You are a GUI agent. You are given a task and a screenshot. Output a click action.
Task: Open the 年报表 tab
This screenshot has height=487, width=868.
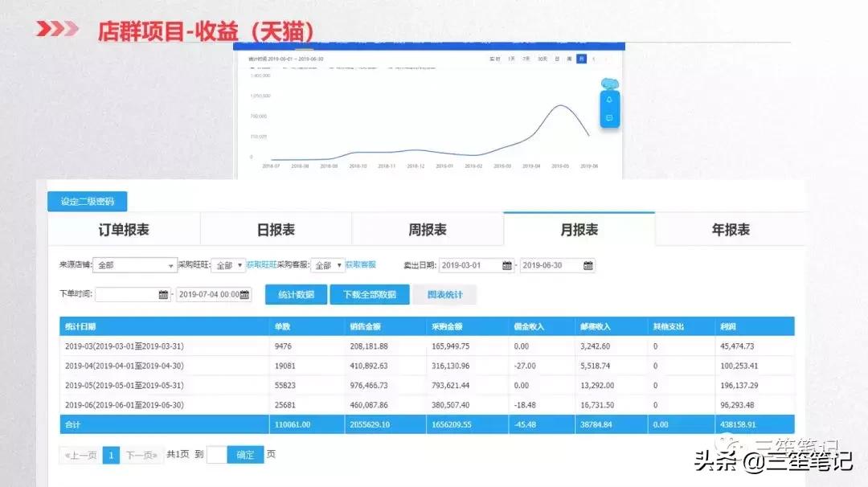pos(731,230)
